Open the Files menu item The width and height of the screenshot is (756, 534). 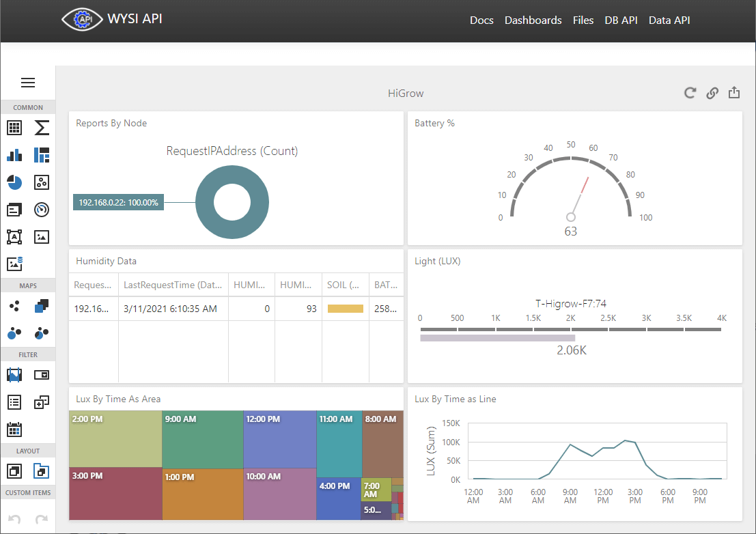click(x=583, y=20)
